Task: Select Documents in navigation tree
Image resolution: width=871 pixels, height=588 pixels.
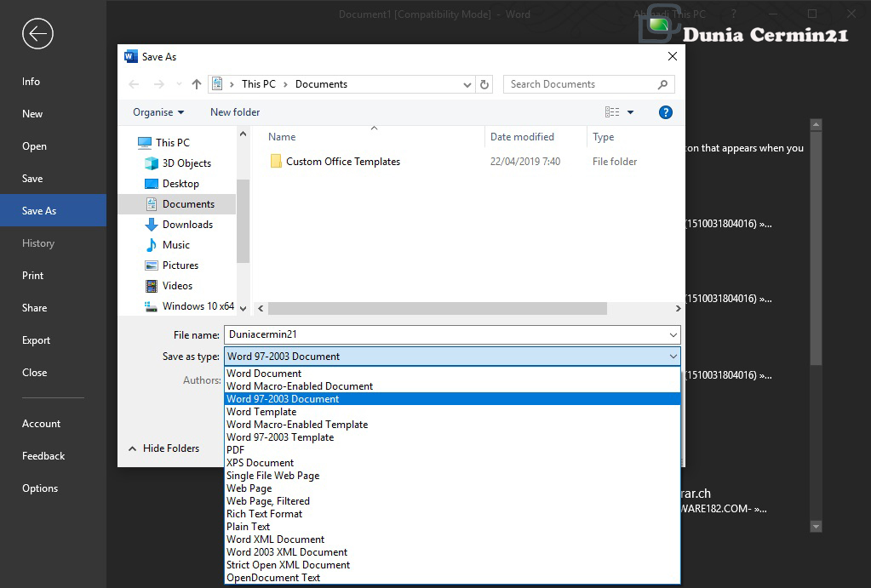Action: [177, 204]
